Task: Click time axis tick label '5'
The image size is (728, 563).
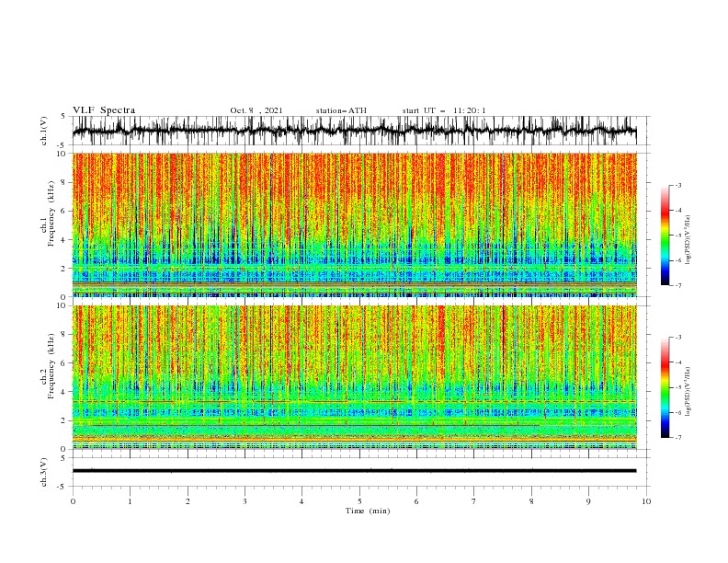Action: coord(359,501)
